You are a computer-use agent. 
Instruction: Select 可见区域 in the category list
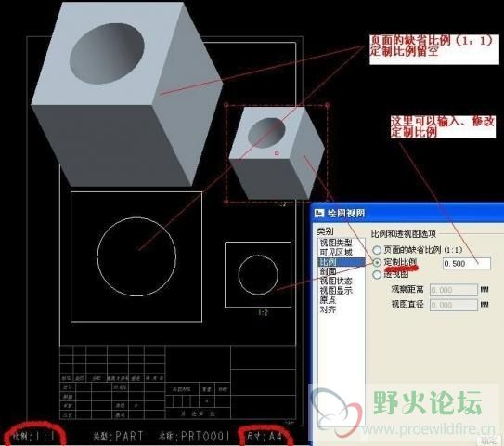[x=336, y=253]
